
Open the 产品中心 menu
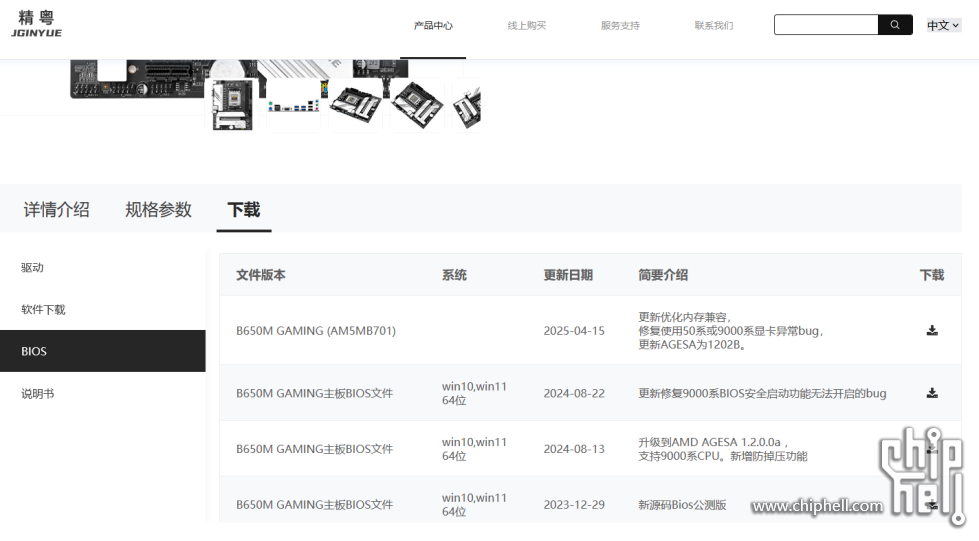(x=433, y=26)
